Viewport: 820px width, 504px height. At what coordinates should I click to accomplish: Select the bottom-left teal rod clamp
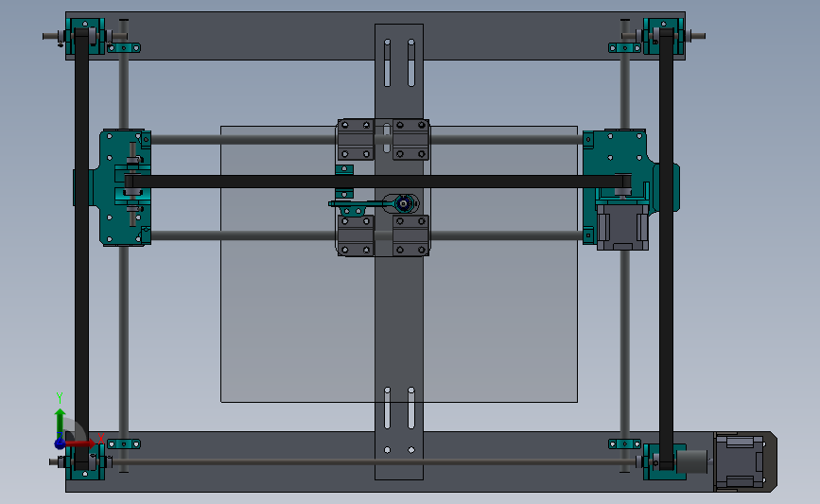[124, 443]
